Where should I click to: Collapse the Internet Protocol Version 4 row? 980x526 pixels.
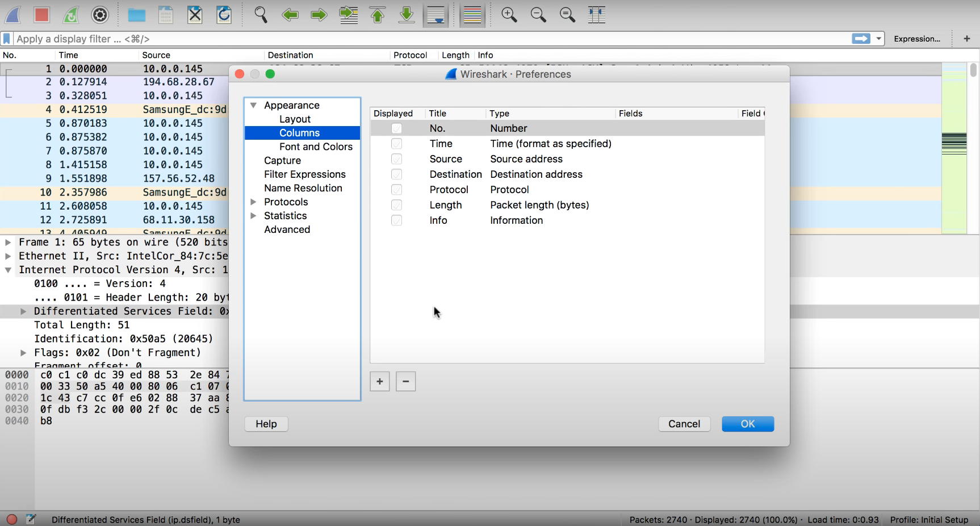8,270
